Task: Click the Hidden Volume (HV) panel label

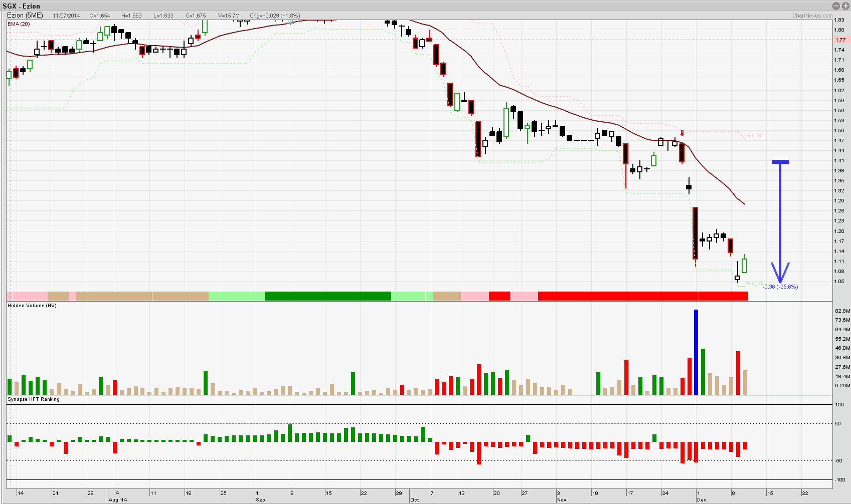Action: (x=32, y=306)
